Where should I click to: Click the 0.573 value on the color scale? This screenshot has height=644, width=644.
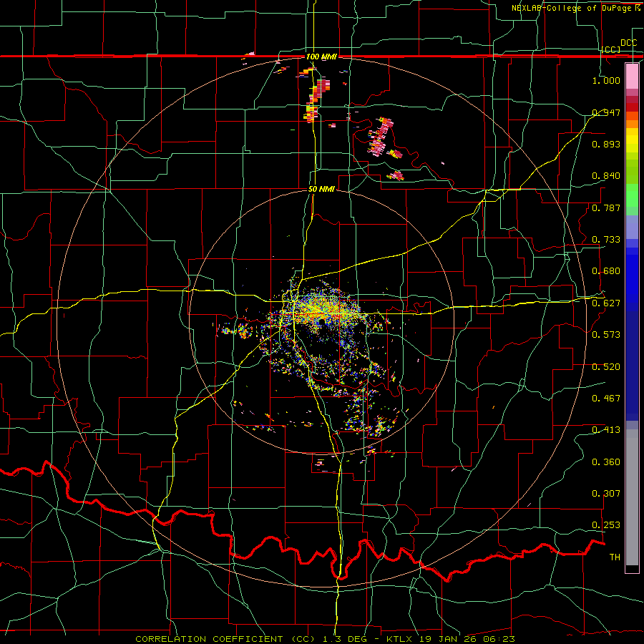click(606, 335)
